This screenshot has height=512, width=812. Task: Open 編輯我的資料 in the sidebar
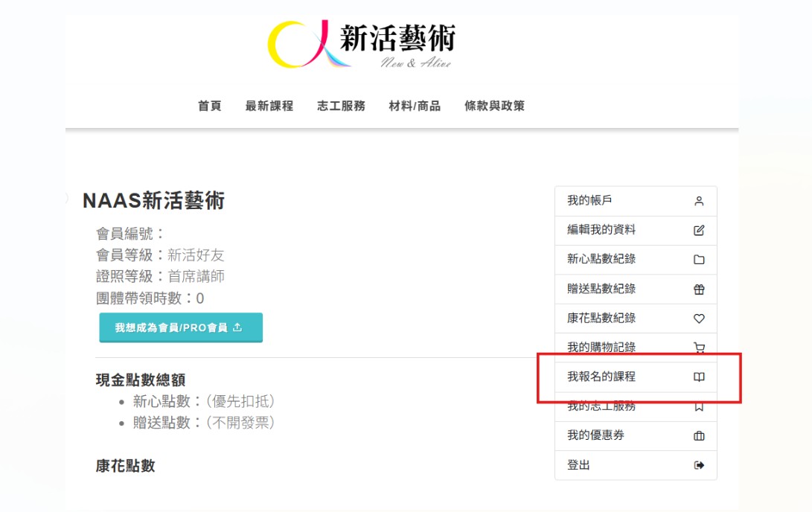[636, 231]
